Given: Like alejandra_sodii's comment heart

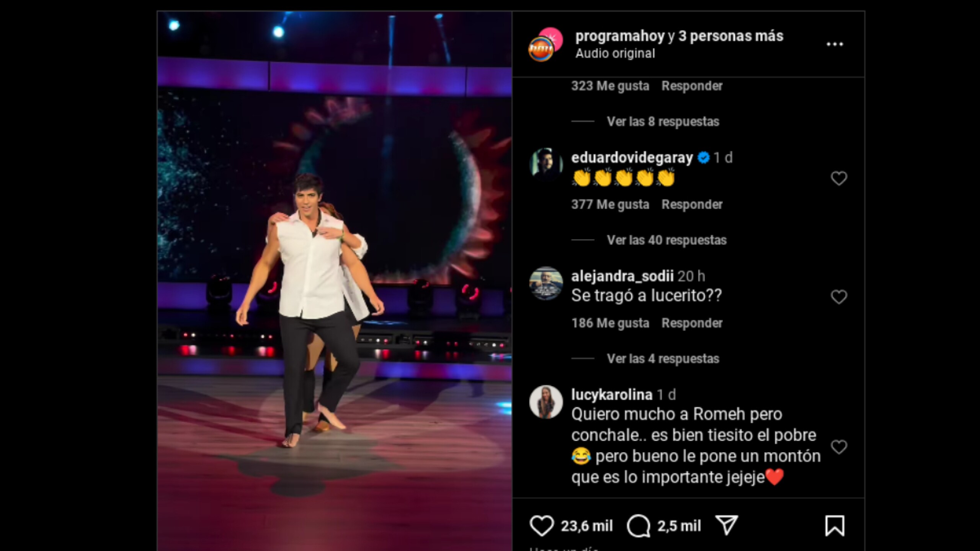Looking at the screenshot, I should [839, 297].
